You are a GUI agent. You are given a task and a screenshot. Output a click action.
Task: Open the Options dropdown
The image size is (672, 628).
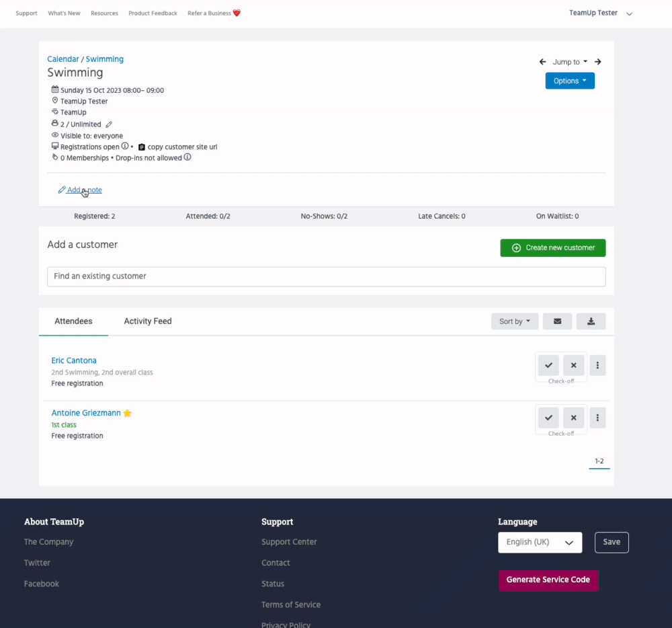(570, 81)
